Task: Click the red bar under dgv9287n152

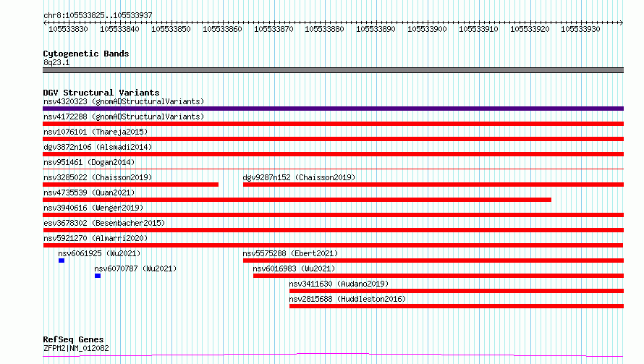Action: [433, 185]
